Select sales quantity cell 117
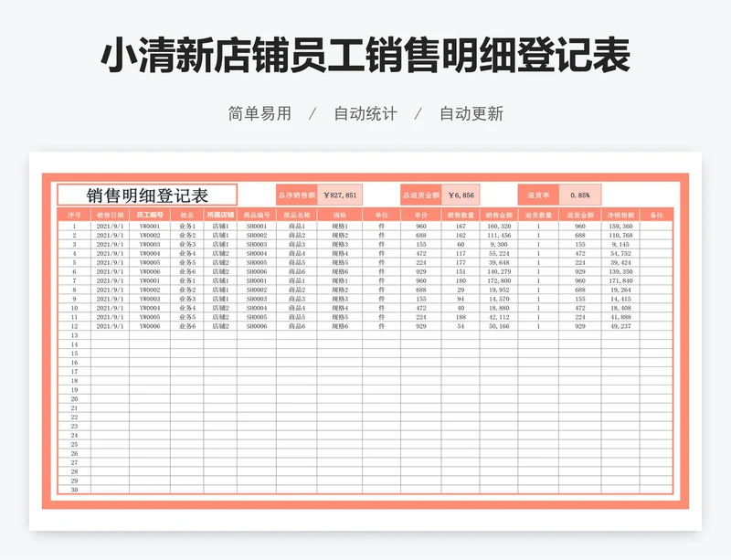The width and height of the screenshot is (731, 560). [x=461, y=254]
